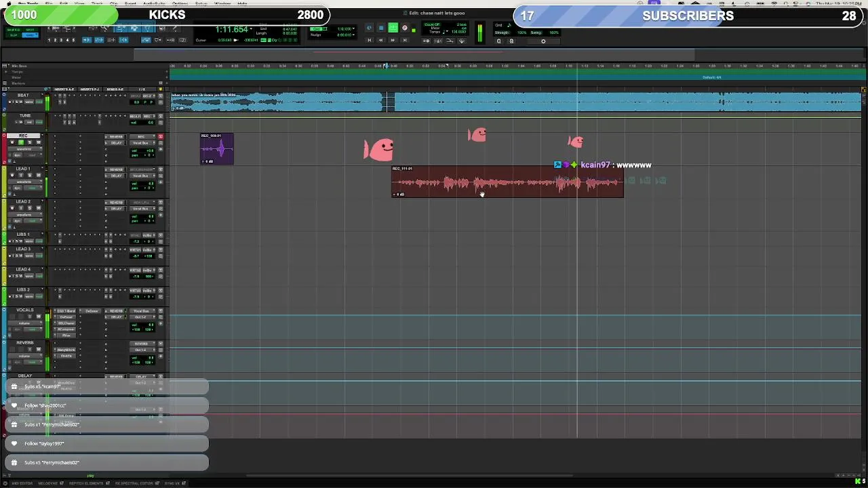The image size is (868, 488).
Task: Open the Setup menu
Action: [201, 3]
